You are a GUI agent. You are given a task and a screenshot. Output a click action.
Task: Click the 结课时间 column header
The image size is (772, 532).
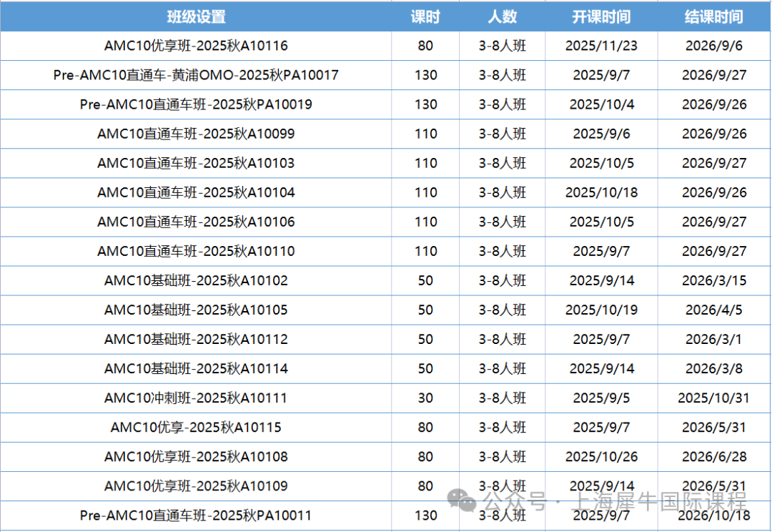(x=714, y=16)
